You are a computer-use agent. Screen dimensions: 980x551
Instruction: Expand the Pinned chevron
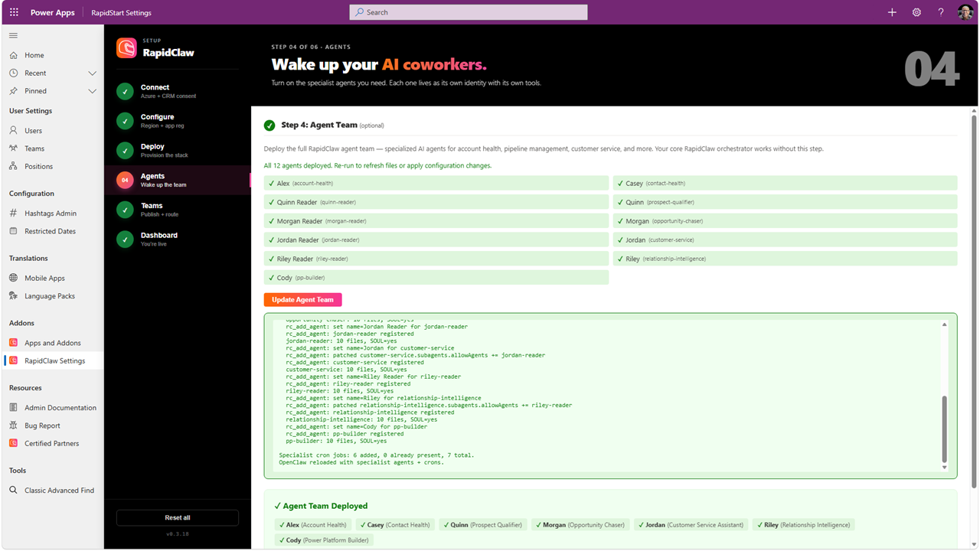tap(93, 91)
